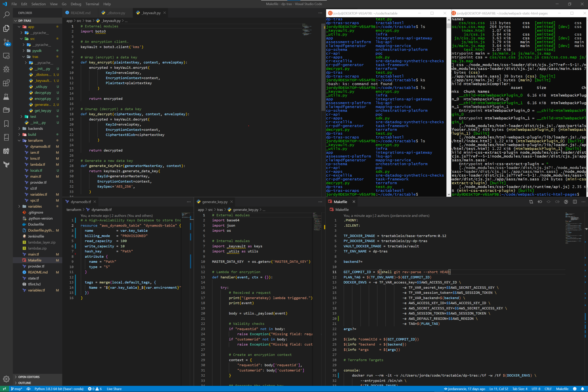The width and height of the screenshot is (588, 392).
Task: Open more actions (…) for dynamodb.tf editor group
Action: tap(189, 202)
